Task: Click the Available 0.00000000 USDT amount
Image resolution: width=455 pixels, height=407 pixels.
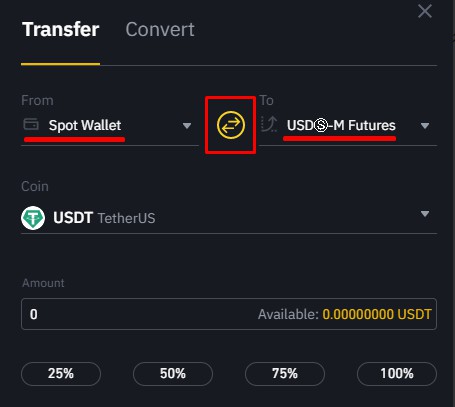Action: 377,314
